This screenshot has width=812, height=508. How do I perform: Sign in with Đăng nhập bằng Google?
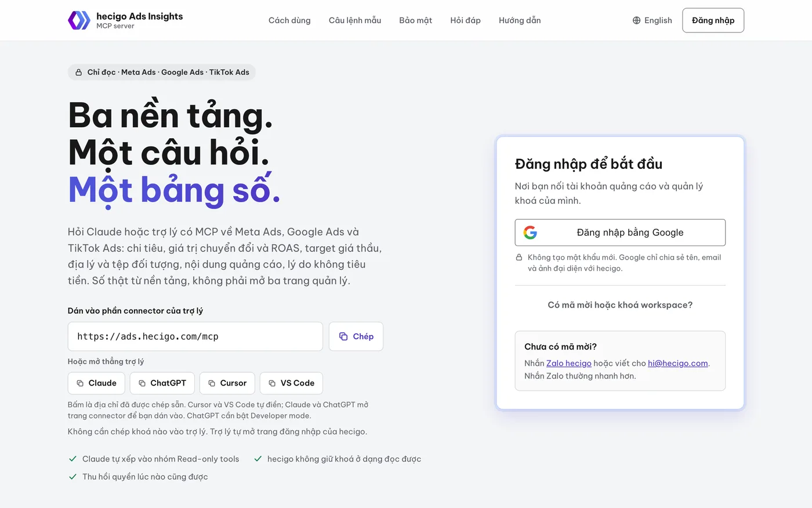click(x=620, y=232)
